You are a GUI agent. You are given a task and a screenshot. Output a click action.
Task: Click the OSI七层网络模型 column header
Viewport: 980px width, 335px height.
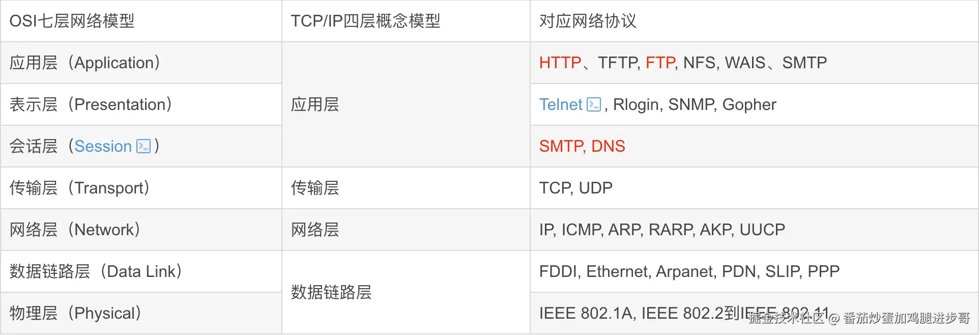[x=72, y=21]
